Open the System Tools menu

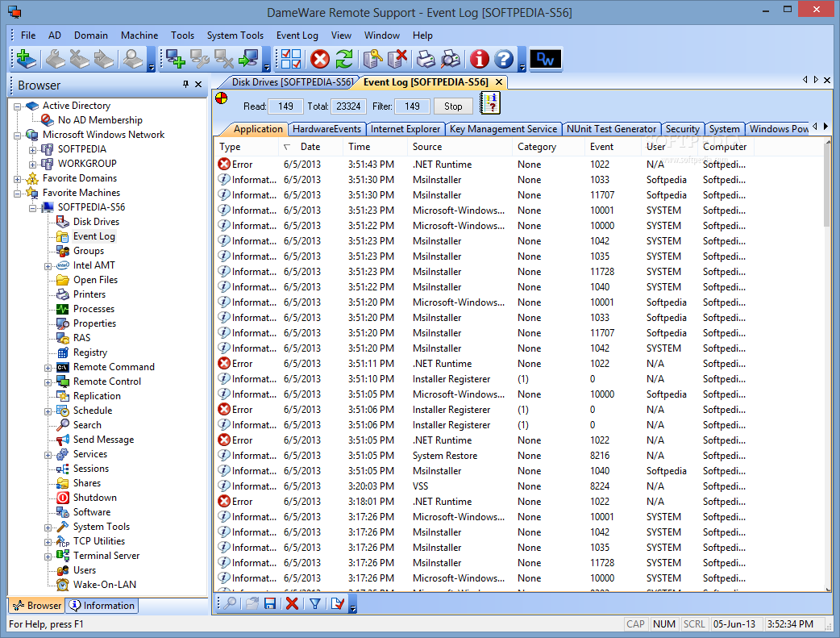pos(235,35)
